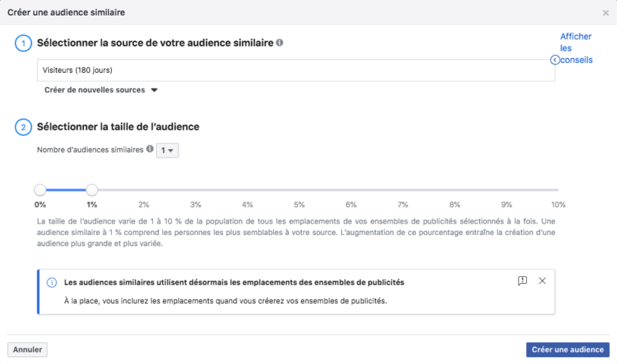Dismiss the emplacements notice with its X

[542, 281]
